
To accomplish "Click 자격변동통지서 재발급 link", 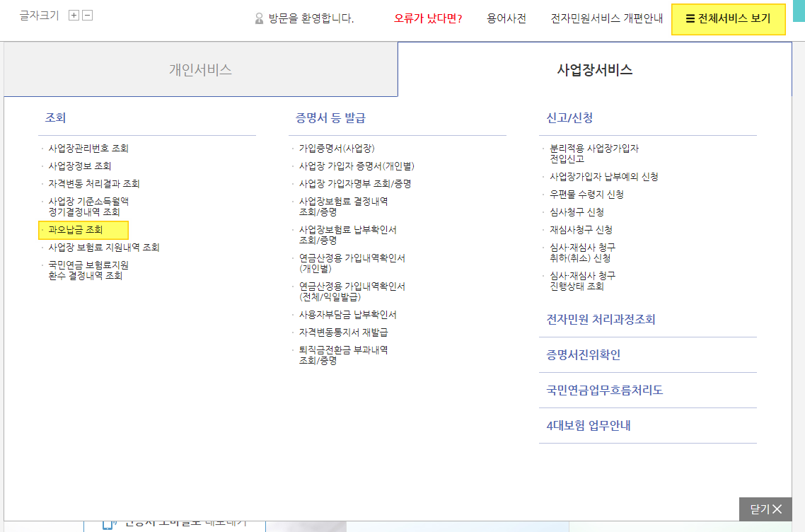I will click(343, 332).
